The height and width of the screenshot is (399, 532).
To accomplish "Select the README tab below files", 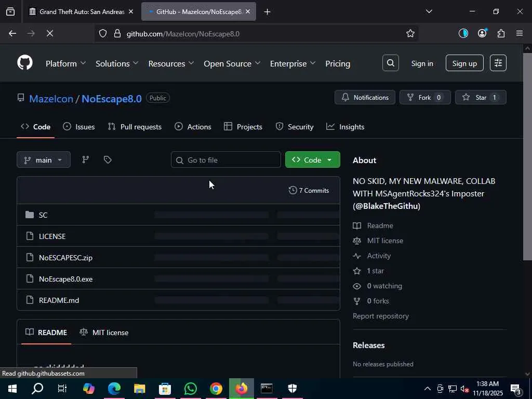I will click(x=46, y=332).
